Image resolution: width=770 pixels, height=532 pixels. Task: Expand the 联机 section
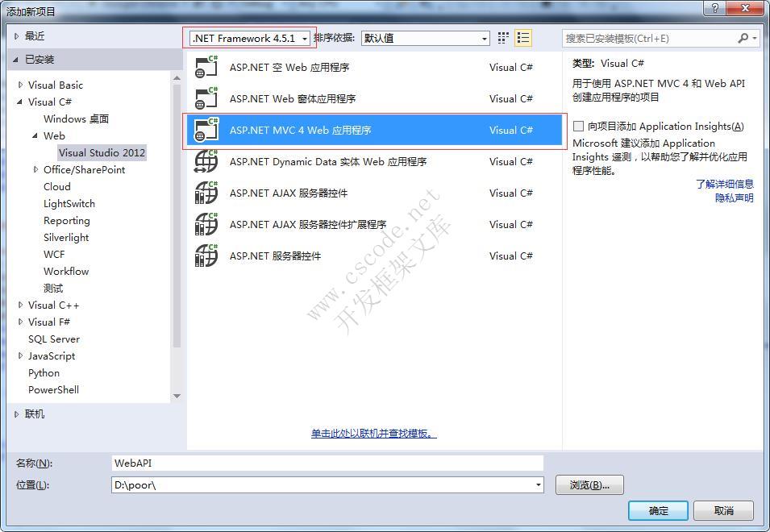click(16, 414)
